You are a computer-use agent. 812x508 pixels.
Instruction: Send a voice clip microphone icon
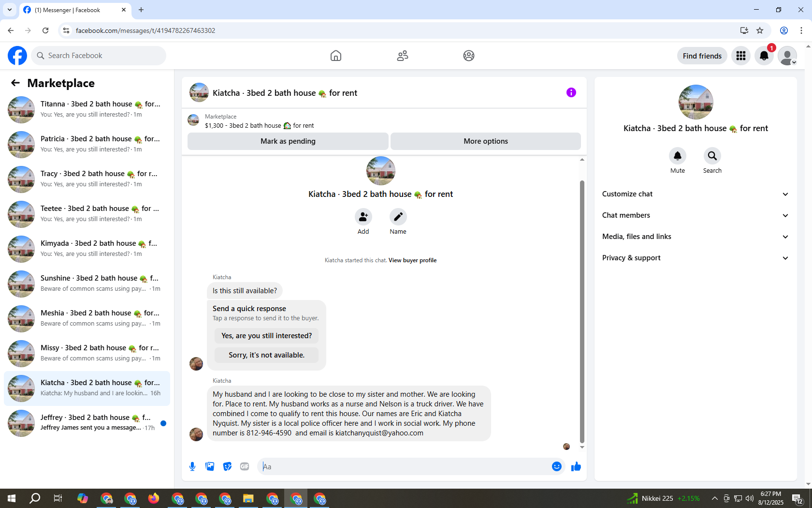click(x=192, y=466)
